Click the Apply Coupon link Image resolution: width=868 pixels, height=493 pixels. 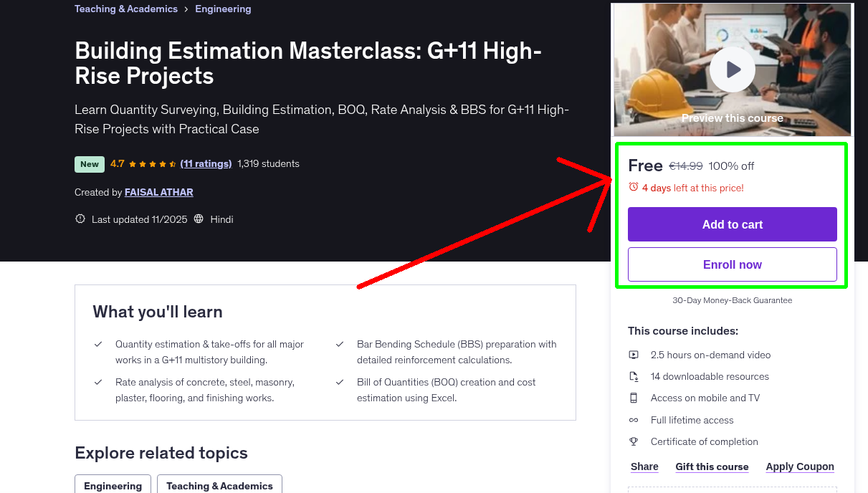click(800, 466)
